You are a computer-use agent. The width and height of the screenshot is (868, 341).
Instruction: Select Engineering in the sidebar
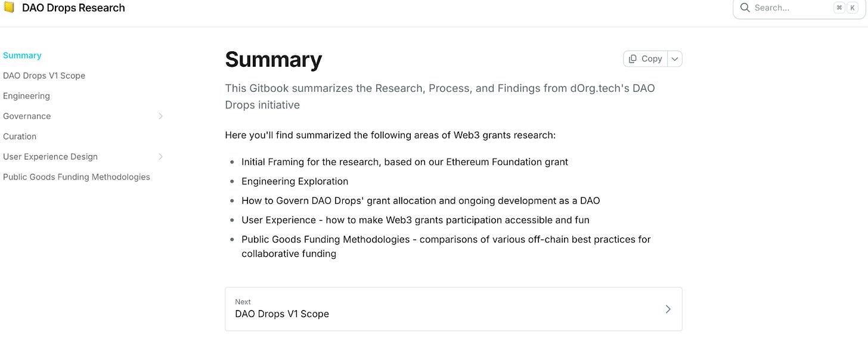tap(26, 96)
